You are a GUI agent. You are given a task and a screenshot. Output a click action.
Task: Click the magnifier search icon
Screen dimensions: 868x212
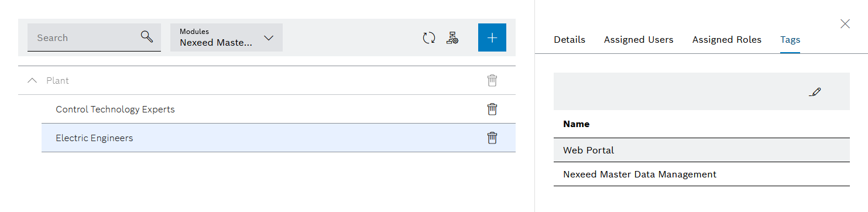[147, 37]
